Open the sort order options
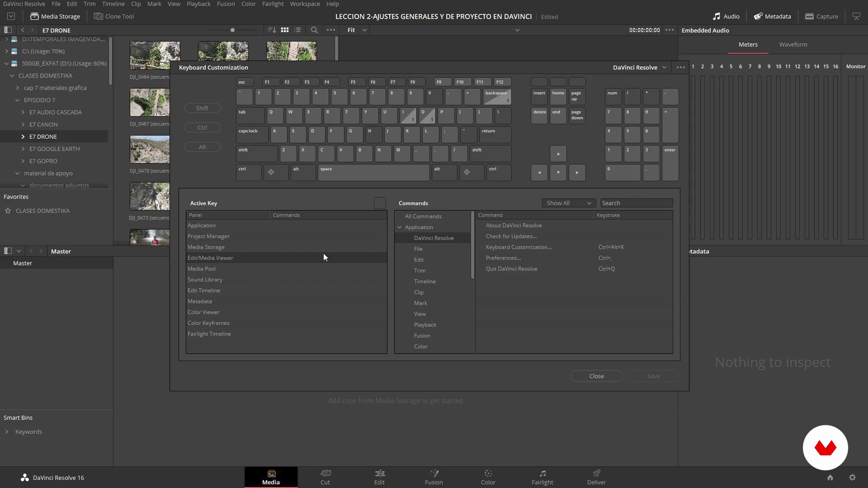 pyautogui.click(x=272, y=30)
